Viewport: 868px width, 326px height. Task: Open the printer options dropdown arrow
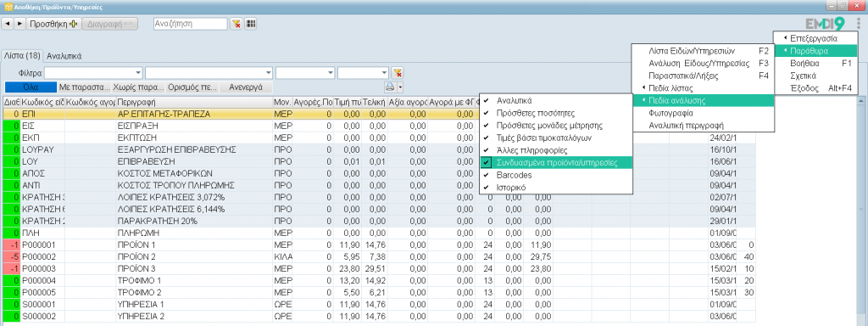(400, 87)
